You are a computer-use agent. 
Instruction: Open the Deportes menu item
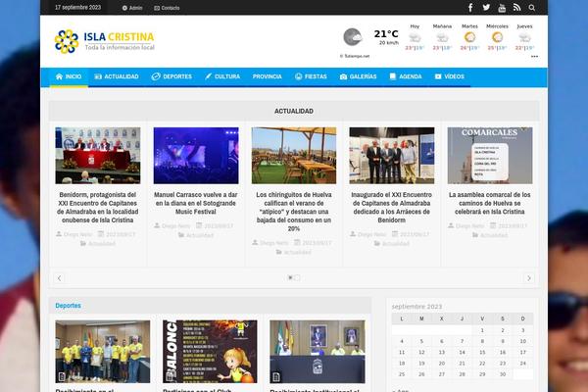pos(171,76)
